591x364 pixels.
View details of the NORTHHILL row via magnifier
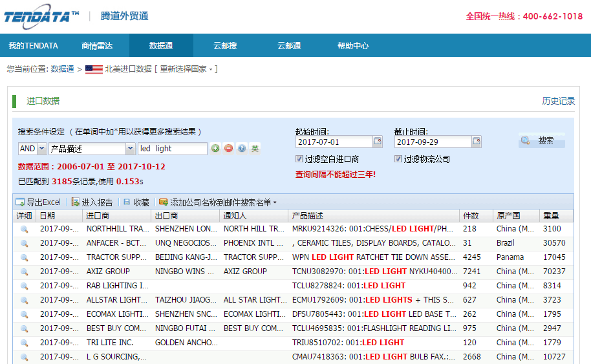click(x=25, y=229)
